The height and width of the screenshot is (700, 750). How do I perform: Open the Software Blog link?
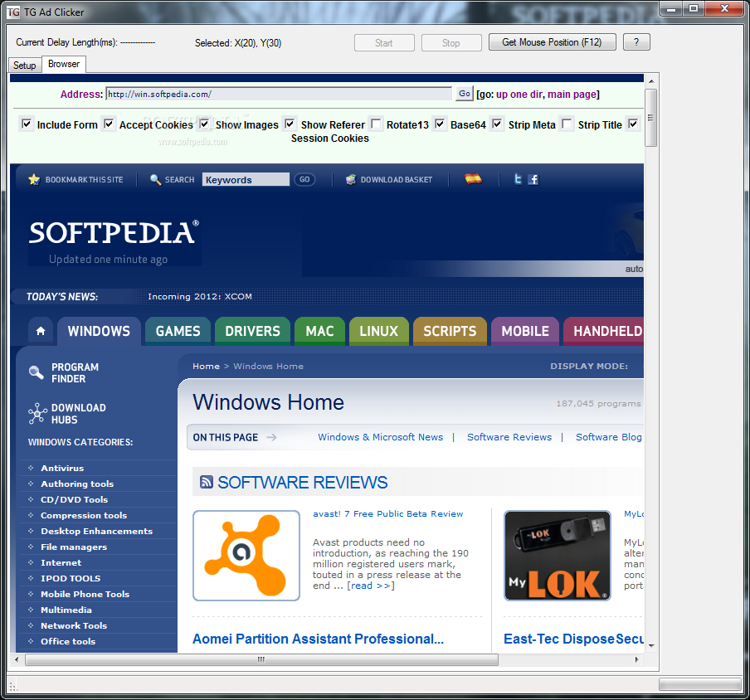tap(609, 437)
